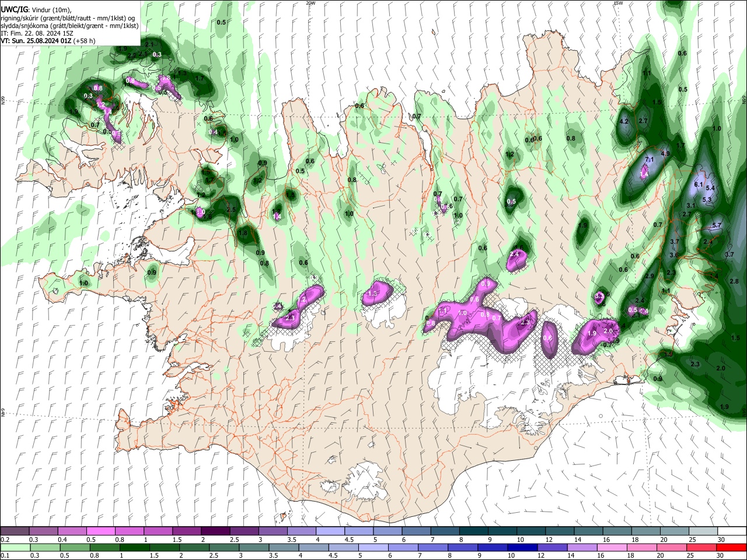Click the 3.1 precipitation value on map
The width and height of the screenshot is (747, 560).
click(x=690, y=206)
